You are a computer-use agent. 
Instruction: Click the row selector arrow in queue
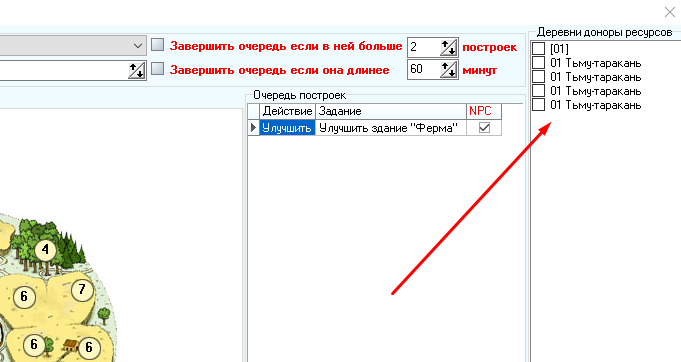point(254,128)
